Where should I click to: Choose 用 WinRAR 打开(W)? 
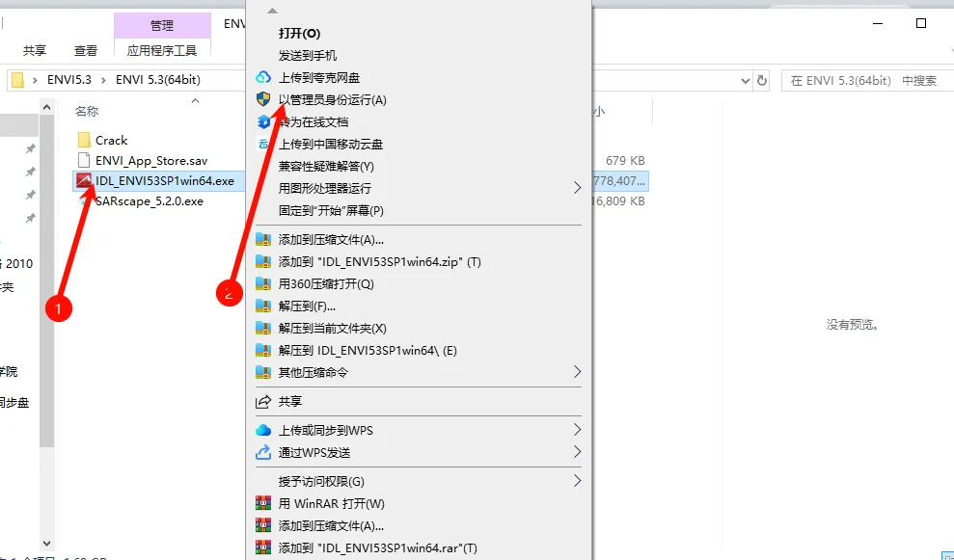[x=331, y=503]
